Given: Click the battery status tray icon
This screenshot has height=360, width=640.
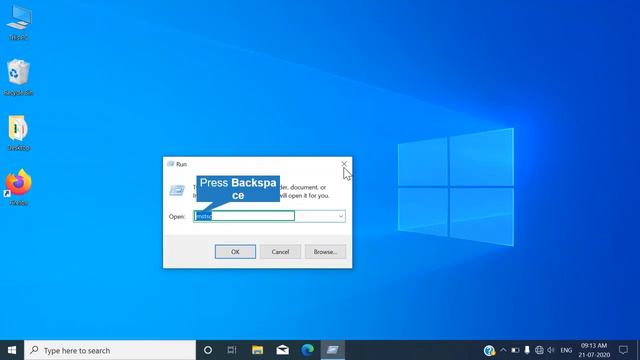Looking at the screenshot, I should tap(515, 350).
